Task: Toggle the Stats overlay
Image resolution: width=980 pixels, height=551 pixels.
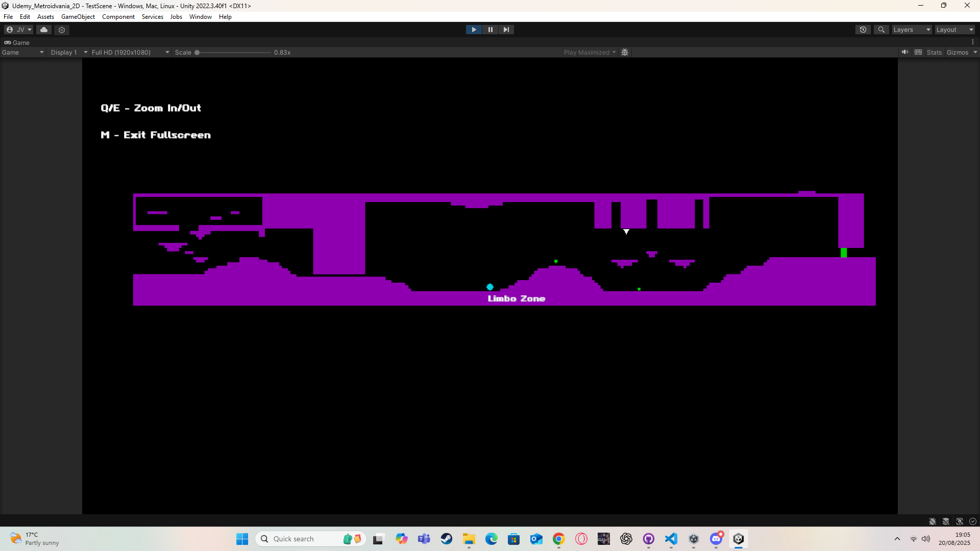Action: 934,53
